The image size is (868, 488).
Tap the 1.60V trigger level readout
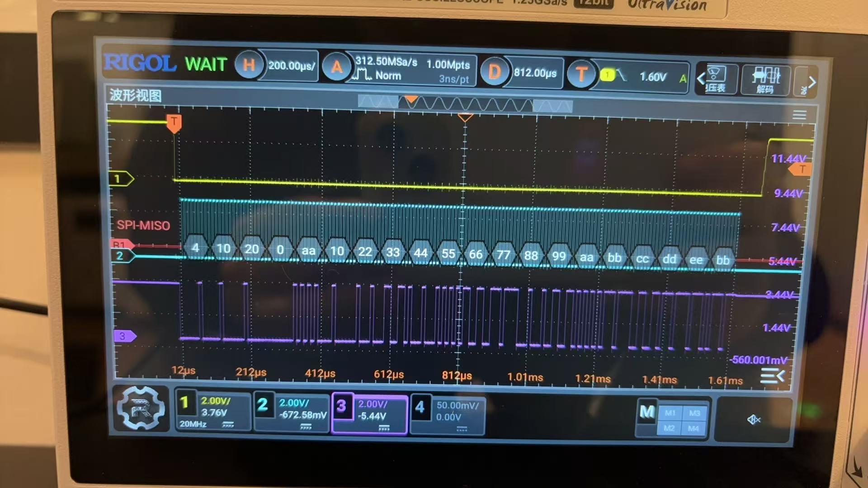click(x=653, y=77)
